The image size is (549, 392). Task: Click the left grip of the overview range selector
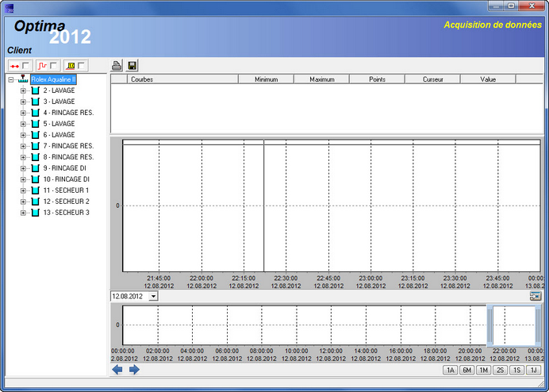tap(490, 325)
